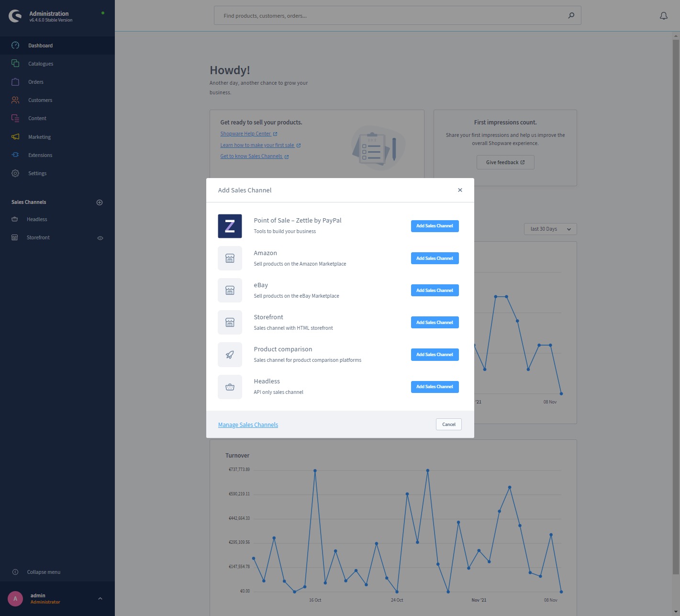
Task: Click the Extensions plug icon
Action: click(x=15, y=155)
